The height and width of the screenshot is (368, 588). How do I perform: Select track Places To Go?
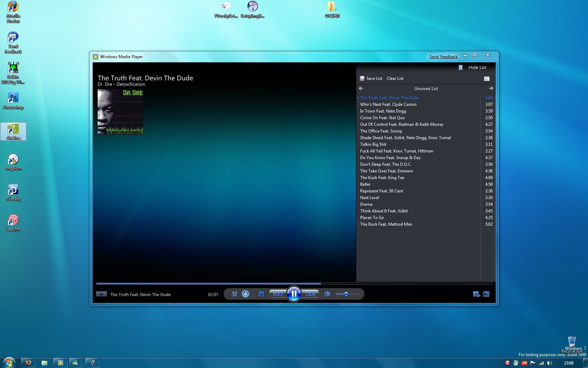pos(426,218)
